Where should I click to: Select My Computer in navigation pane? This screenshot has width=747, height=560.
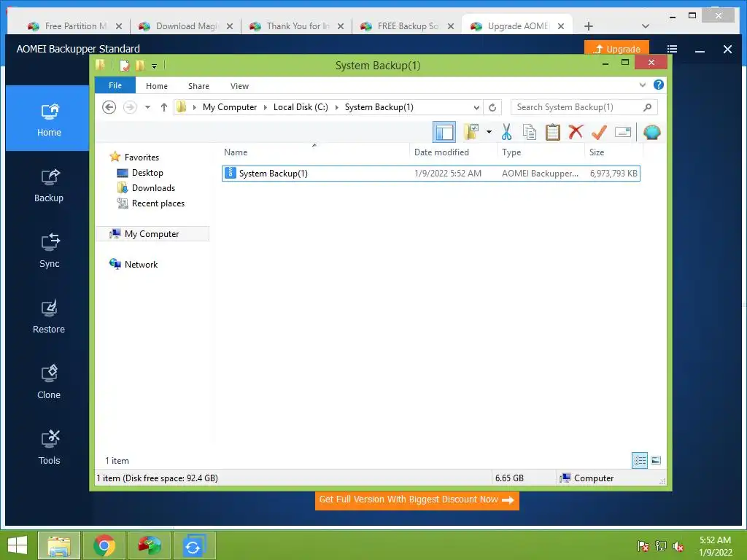point(152,234)
